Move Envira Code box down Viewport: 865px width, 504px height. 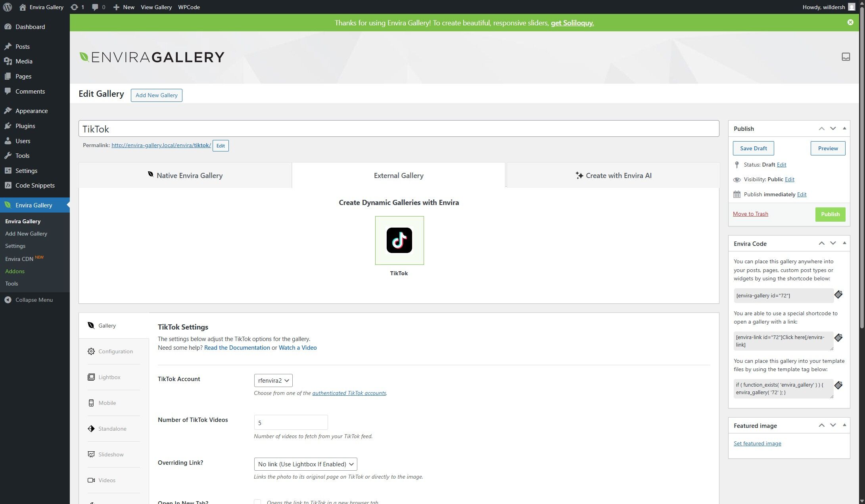click(833, 243)
